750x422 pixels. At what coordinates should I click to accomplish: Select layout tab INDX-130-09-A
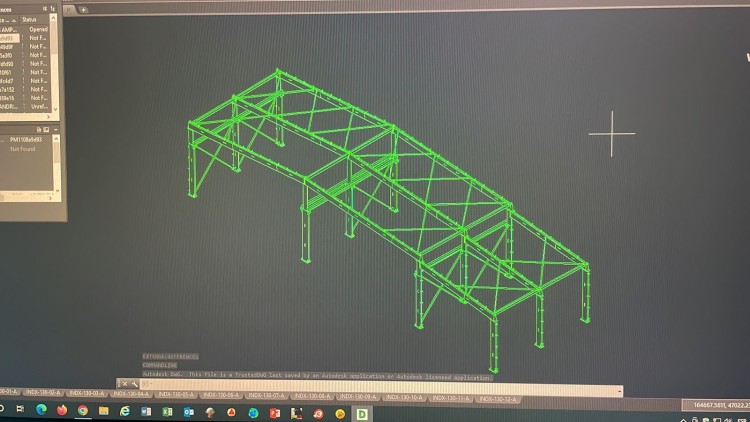pyautogui.click(x=358, y=396)
